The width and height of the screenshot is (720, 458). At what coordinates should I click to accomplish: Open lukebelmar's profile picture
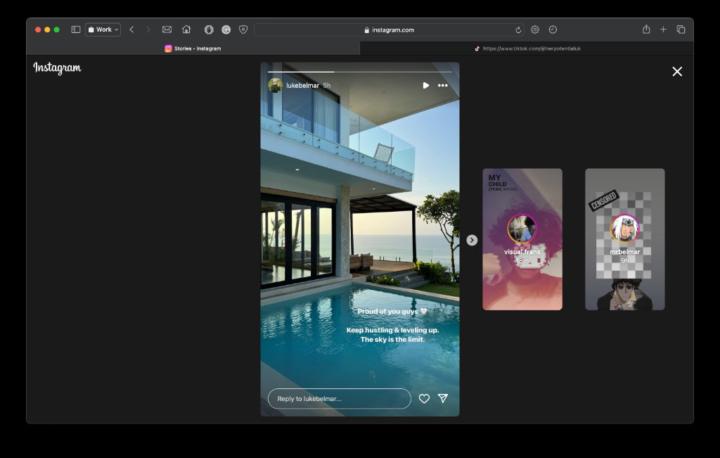pyautogui.click(x=275, y=85)
